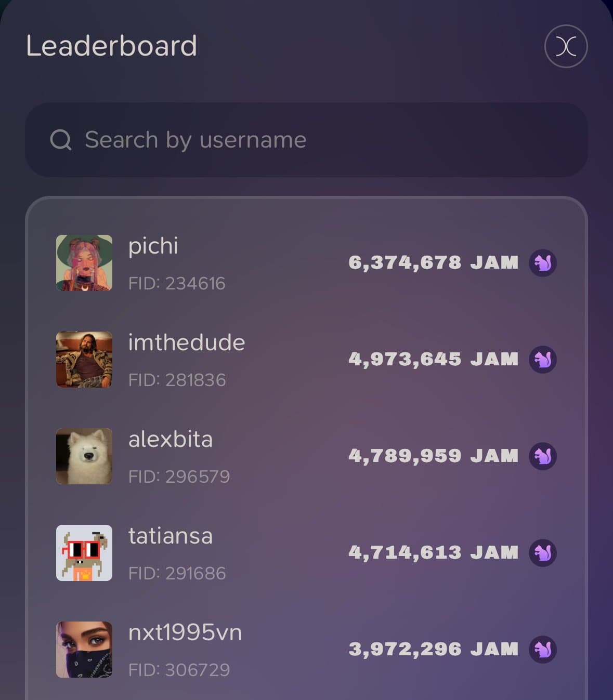The width and height of the screenshot is (613, 700).
Task: Select the tatiansa username
Action: click(171, 536)
